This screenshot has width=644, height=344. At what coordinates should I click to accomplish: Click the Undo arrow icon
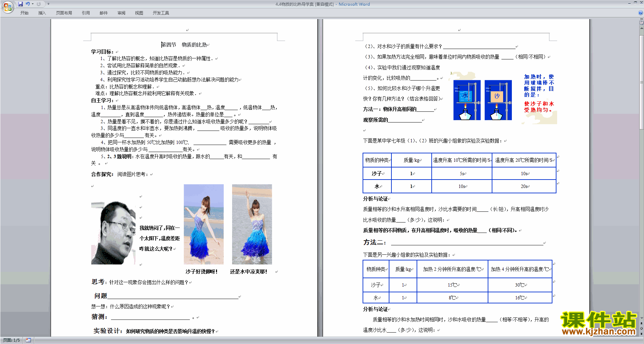pos(28,4)
